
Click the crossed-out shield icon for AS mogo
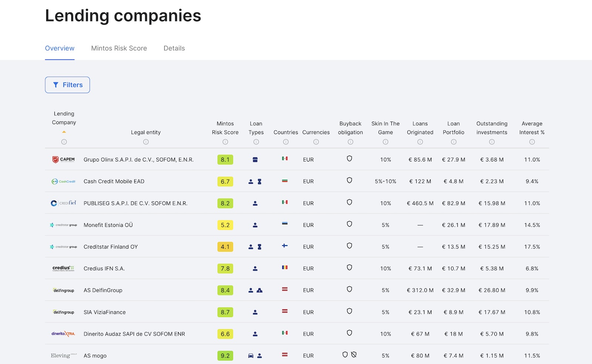[354, 355]
